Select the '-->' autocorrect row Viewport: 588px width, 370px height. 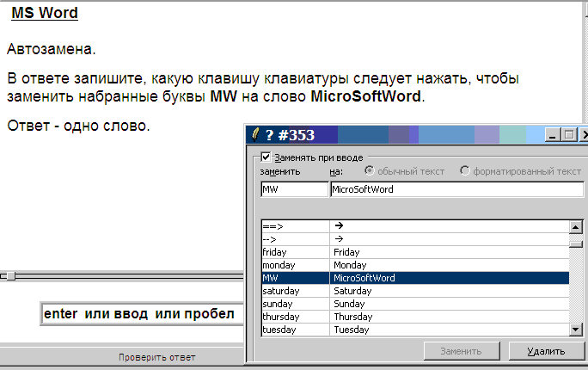(415, 239)
